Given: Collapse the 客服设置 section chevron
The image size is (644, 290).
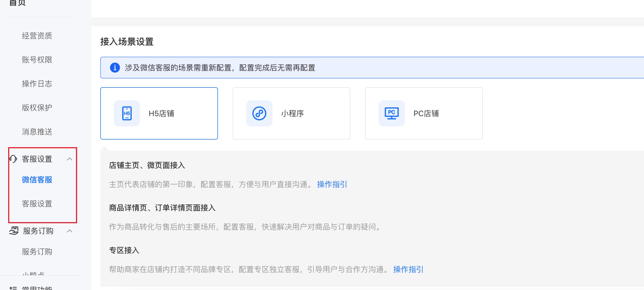Looking at the screenshot, I should (70, 159).
